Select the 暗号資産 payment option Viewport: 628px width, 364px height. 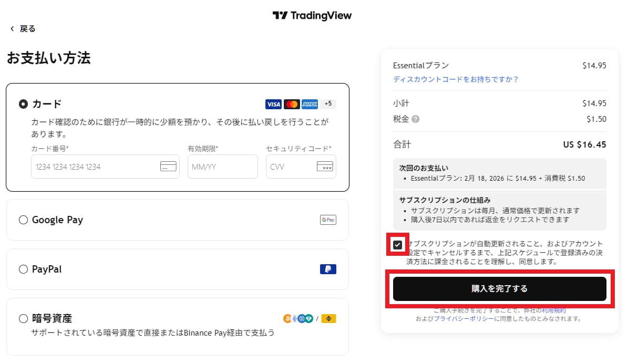23,318
